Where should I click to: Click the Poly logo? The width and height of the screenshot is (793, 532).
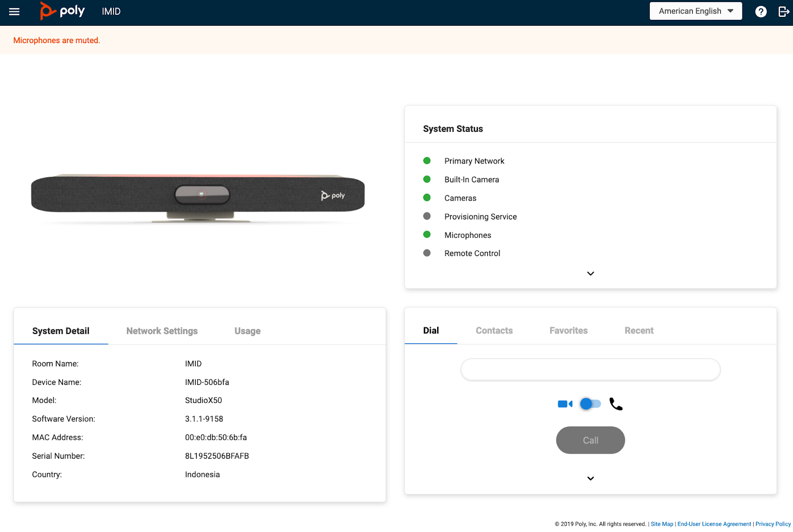61,11
